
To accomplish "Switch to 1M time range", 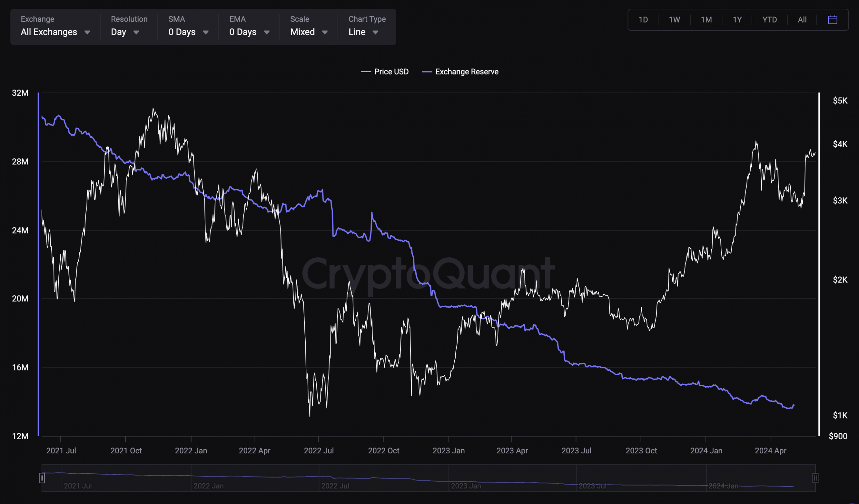I will coord(706,20).
